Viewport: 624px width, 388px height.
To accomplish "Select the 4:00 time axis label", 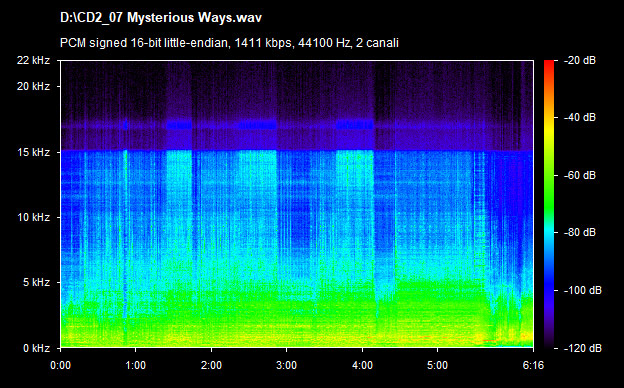I will click(x=362, y=365).
